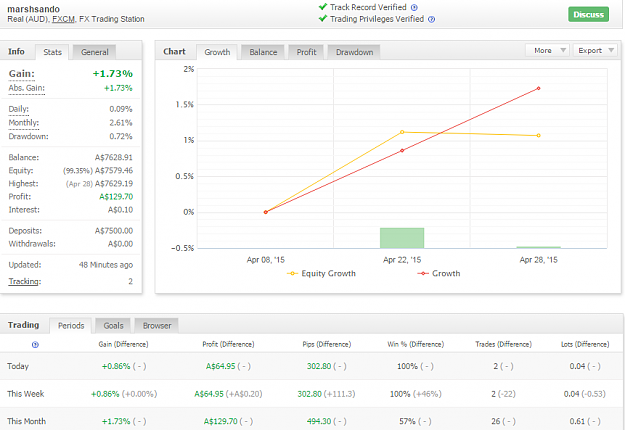Switch to the General tab
This screenshot has height=430, width=625.
click(94, 52)
